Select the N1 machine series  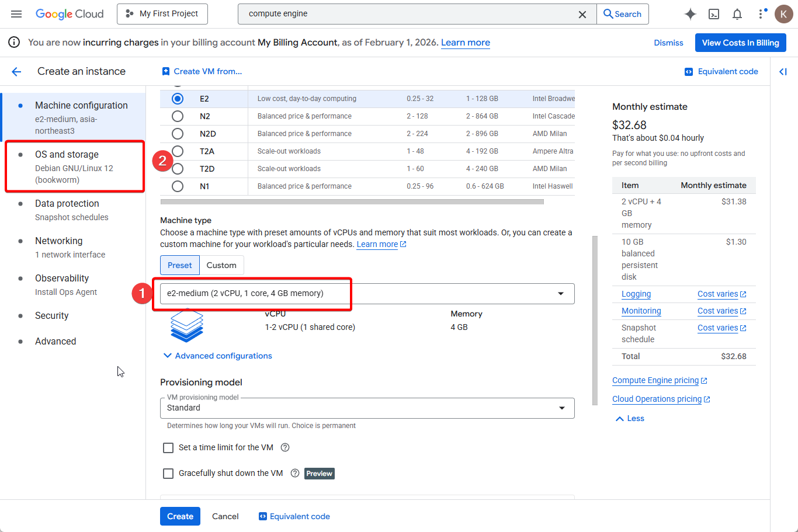178,186
